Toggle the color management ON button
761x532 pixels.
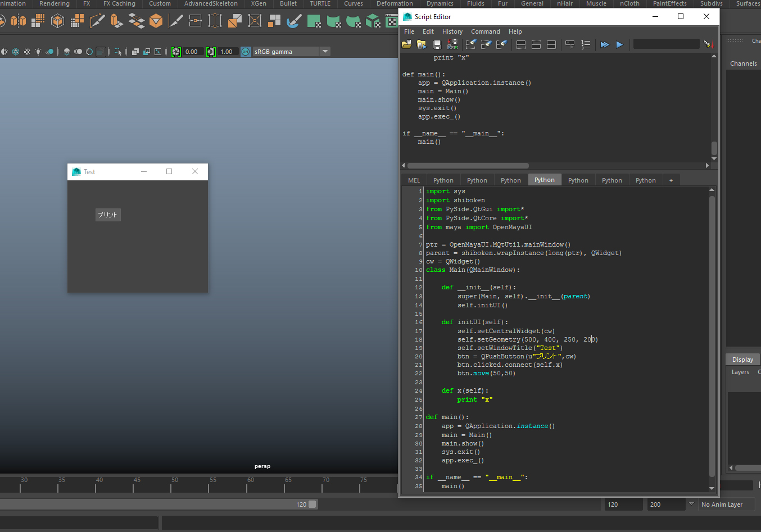246,52
